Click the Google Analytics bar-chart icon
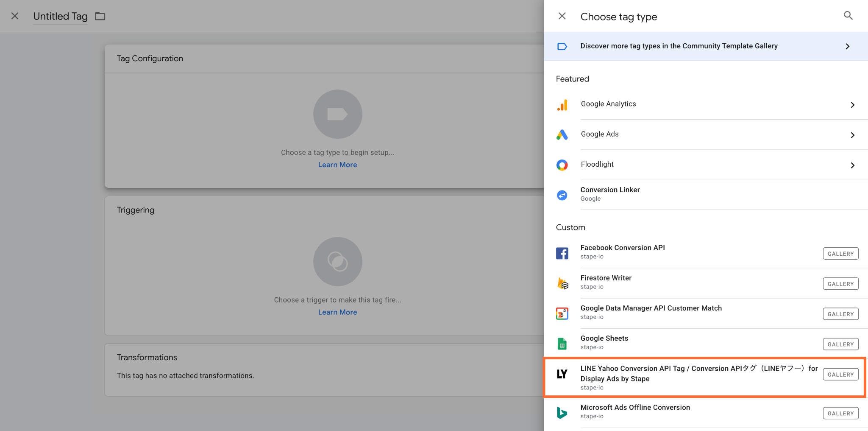Screen dimensions: 868x431 [562, 105]
